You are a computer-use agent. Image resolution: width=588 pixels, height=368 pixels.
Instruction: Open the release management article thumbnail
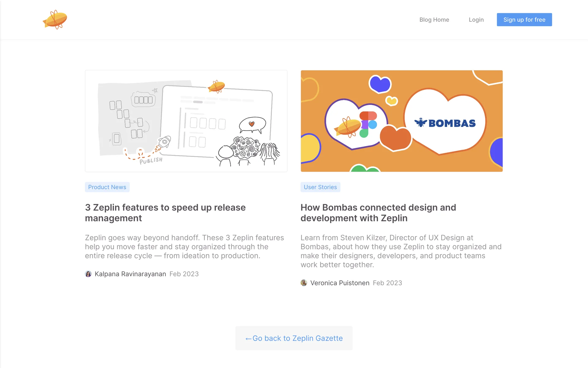(186, 121)
